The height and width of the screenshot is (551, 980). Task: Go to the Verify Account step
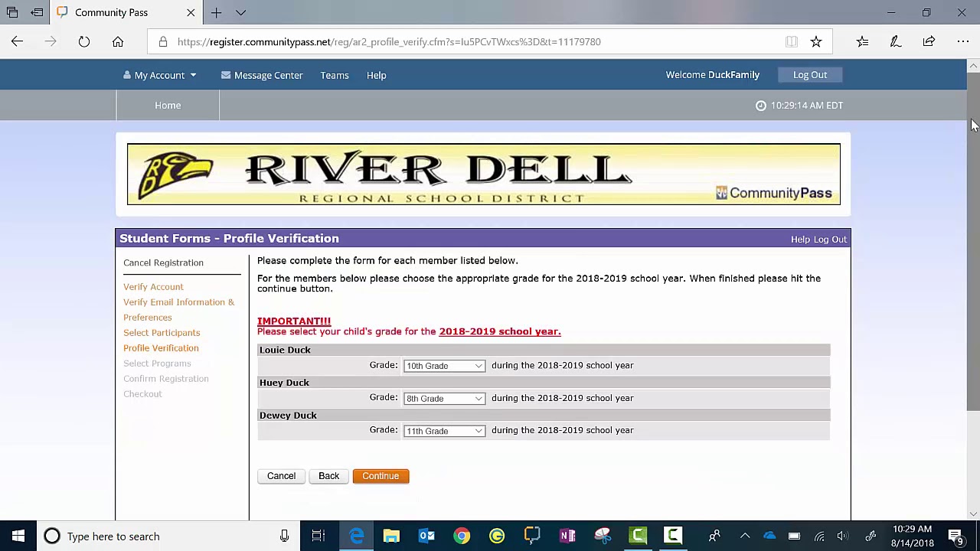point(153,287)
